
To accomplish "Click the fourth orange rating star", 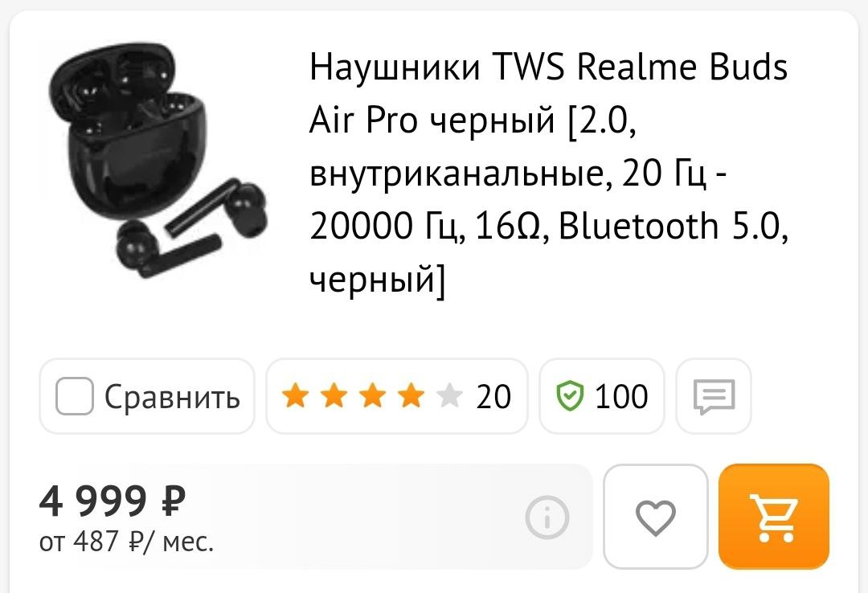I will click(x=411, y=396).
